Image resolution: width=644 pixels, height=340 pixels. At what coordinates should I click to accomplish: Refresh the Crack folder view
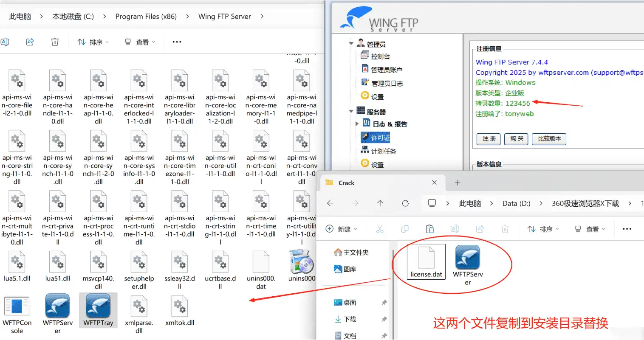tap(405, 203)
